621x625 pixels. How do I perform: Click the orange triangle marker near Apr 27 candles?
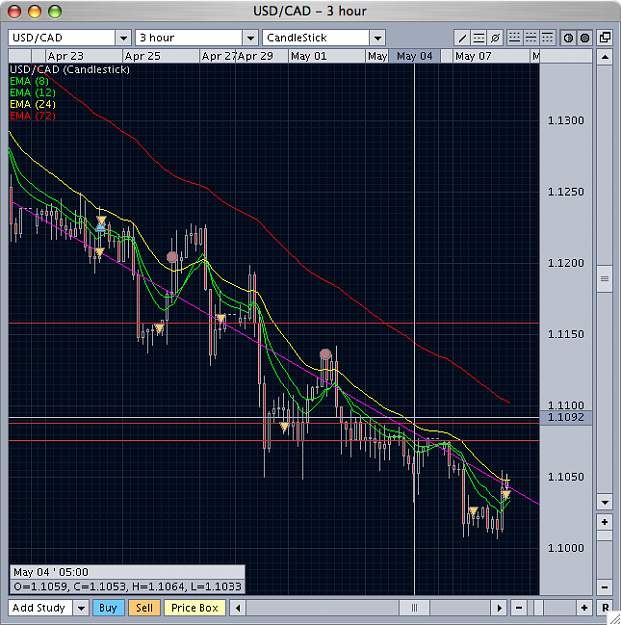[221, 319]
